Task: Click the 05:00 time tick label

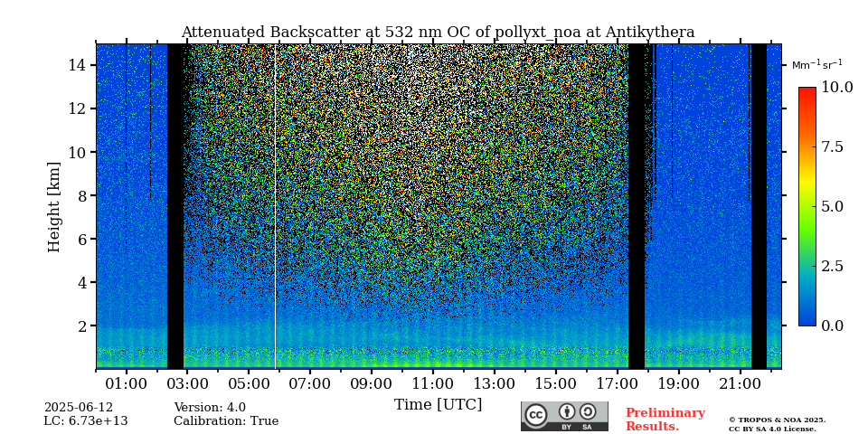Action: (250, 384)
